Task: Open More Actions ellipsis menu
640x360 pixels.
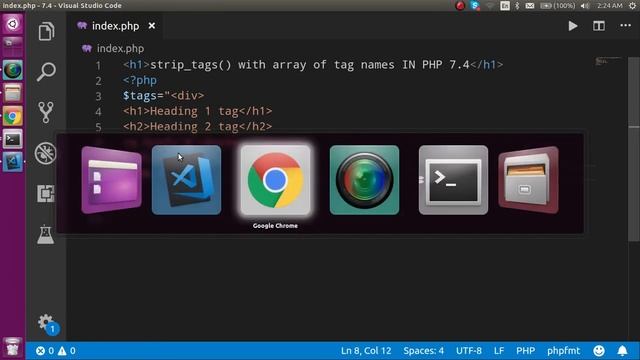Action: tap(625, 26)
